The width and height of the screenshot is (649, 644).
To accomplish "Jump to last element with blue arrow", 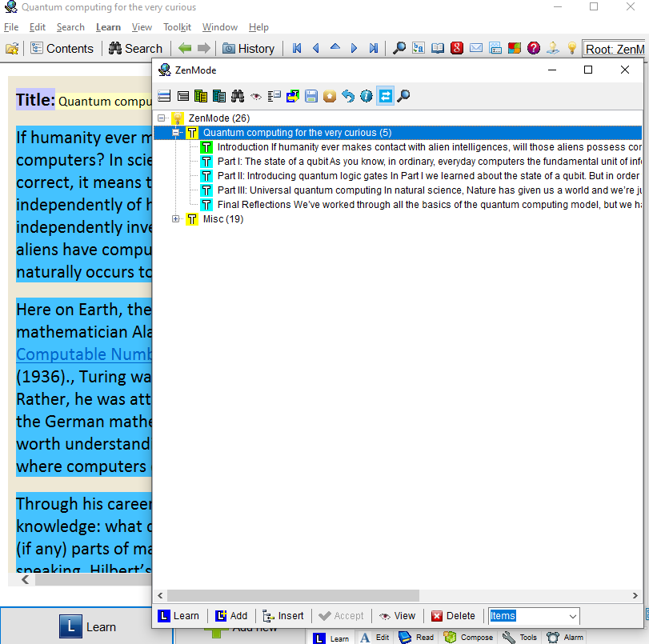I will point(374,49).
